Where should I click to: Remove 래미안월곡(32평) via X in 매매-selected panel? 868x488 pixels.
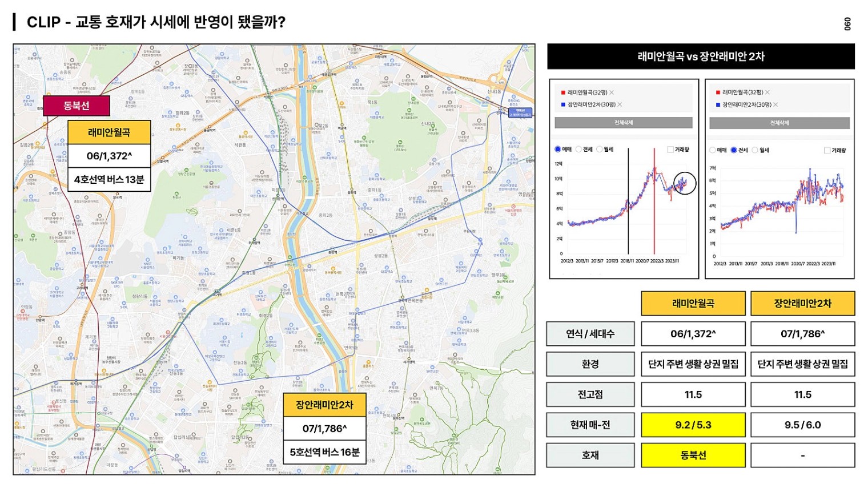tap(612, 92)
